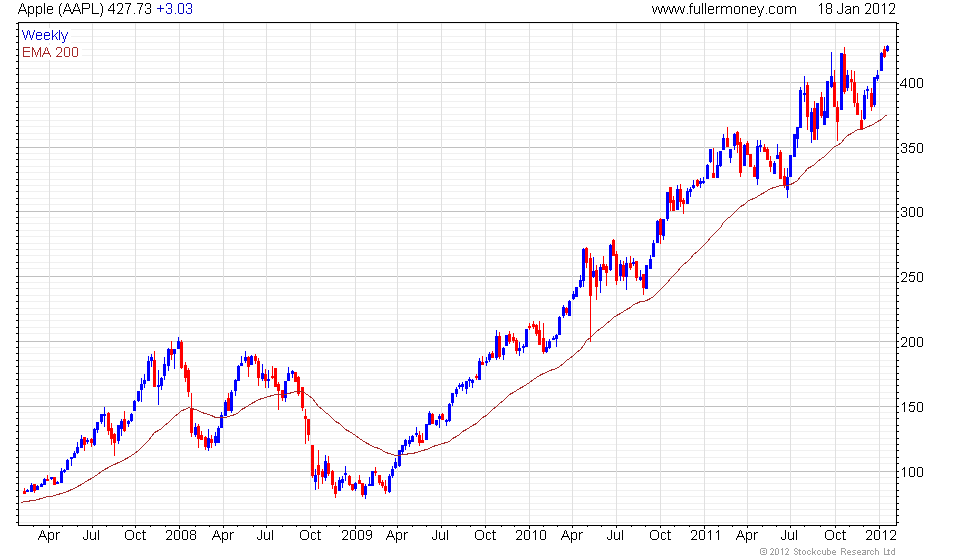This screenshot has width=980, height=560.
Task: Click the Weekly legend label
Action: click(45, 36)
